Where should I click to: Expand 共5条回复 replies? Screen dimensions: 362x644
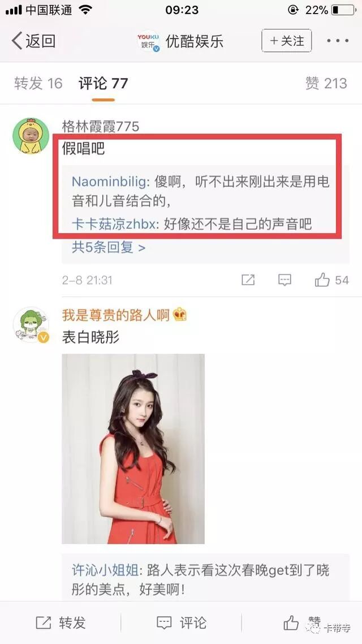pyautogui.click(x=109, y=248)
